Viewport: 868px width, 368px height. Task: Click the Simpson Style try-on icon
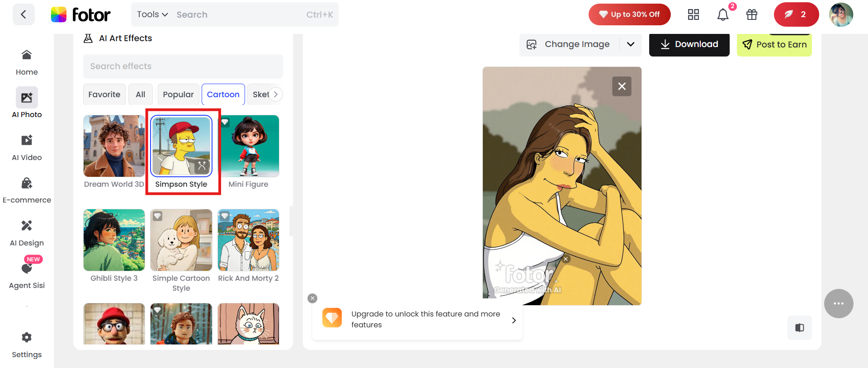(x=202, y=166)
